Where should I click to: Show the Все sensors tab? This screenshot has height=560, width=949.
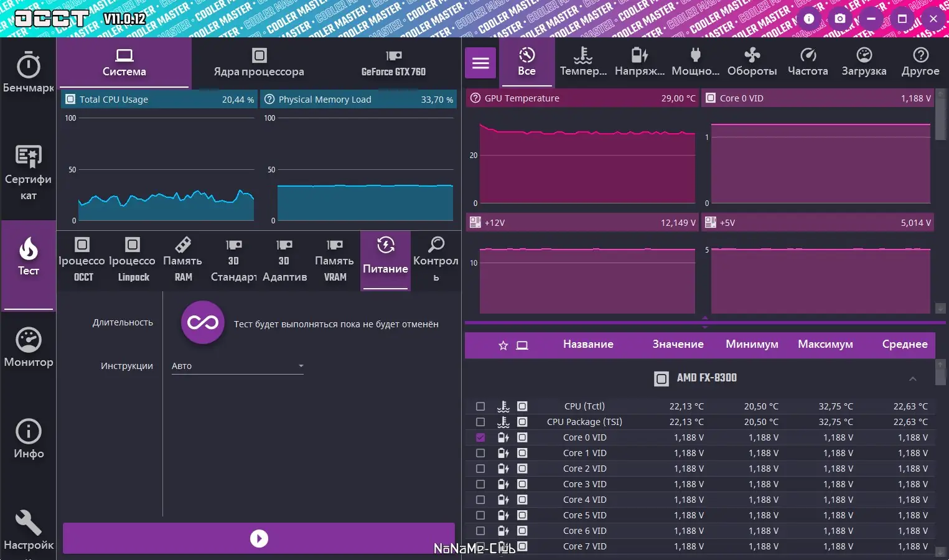(x=526, y=62)
